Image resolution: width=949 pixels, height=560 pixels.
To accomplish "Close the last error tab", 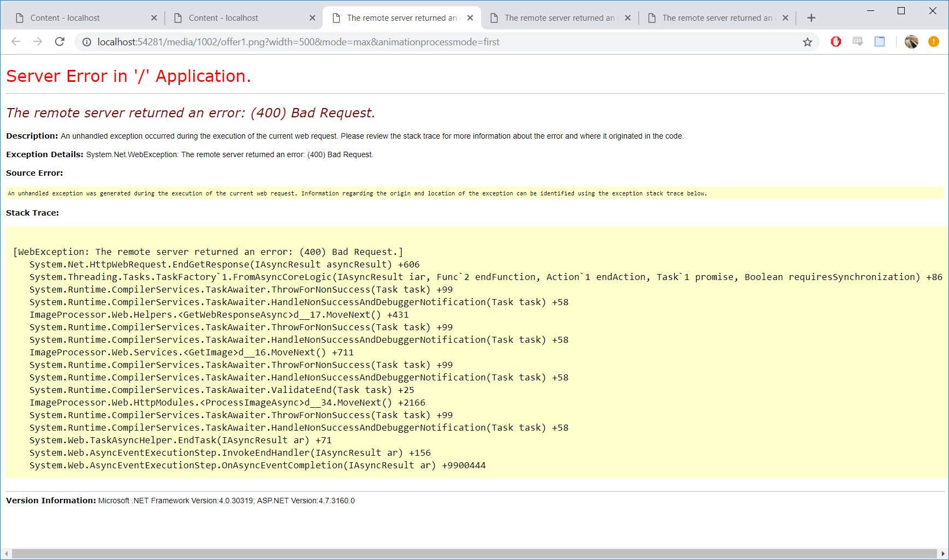I will tap(785, 18).
